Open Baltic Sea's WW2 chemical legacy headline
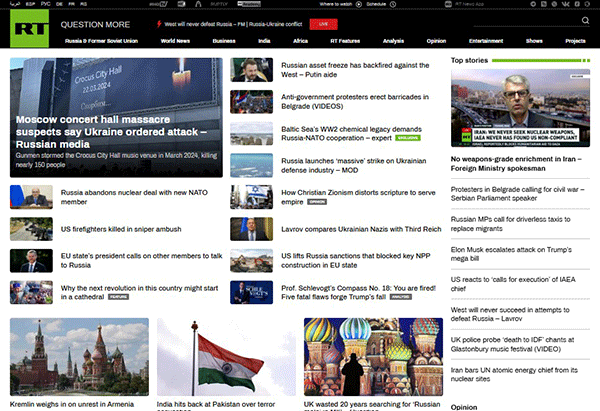 pyautogui.click(x=351, y=134)
